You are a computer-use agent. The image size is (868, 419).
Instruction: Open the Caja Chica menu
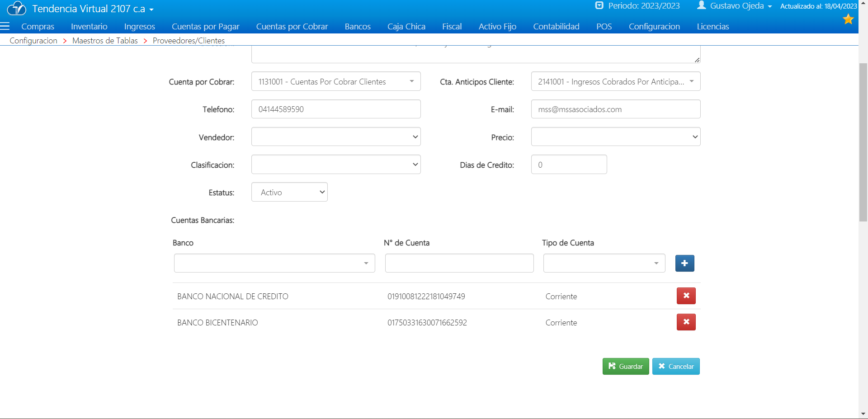point(406,27)
